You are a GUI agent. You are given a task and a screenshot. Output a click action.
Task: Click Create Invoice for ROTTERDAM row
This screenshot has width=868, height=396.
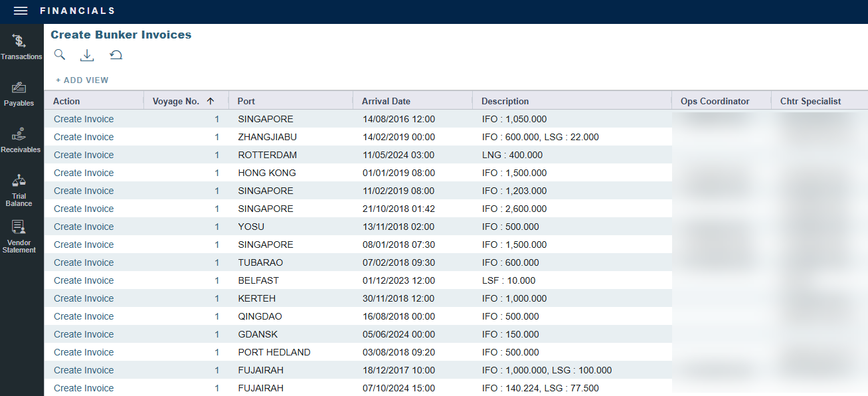(84, 155)
